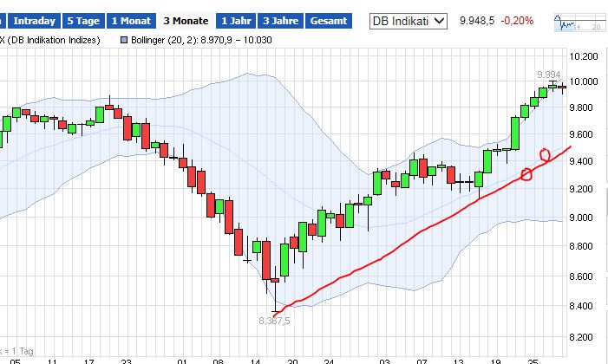Switch to the 3 Jahre tab
Screen dimensions: 608x364
(281, 21)
